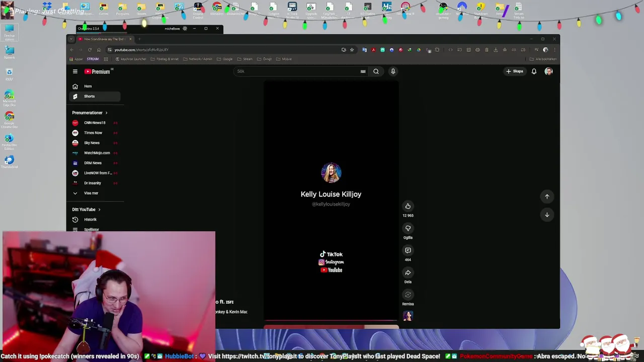Open Firefox Dev Edition desktop shortcut
Image resolution: width=644 pixels, height=362 pixels.
[x=9, y=141]
